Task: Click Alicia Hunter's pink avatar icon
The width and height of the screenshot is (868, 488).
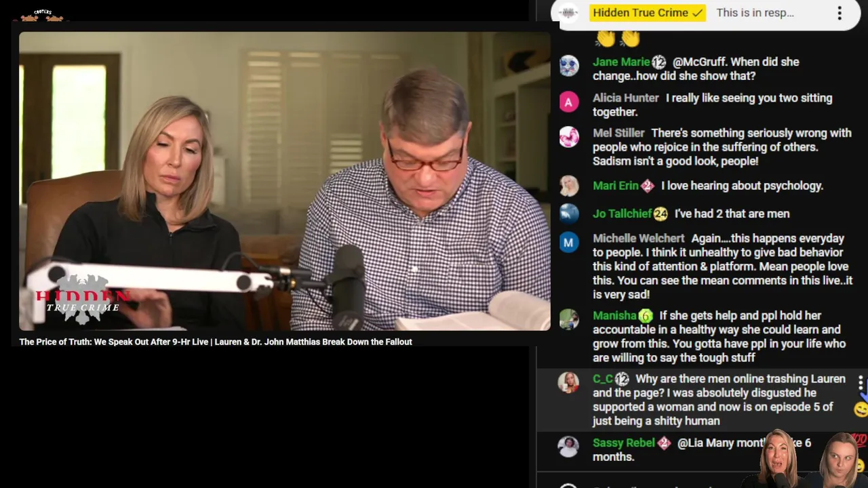Action: [569, 102]
